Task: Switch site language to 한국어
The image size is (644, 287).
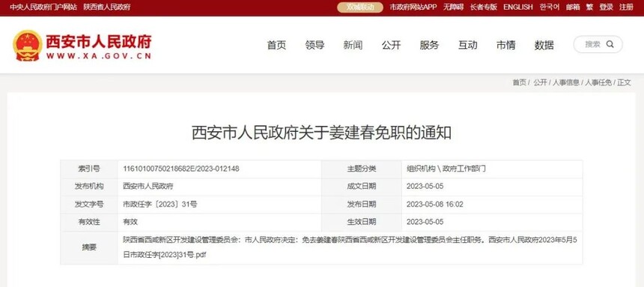Action: click(x=550, y=7)
